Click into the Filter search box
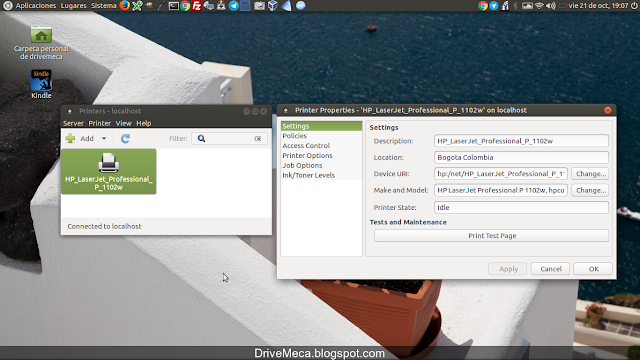The image size is (640, 360). pyautogui.click(x=229, y=139)
